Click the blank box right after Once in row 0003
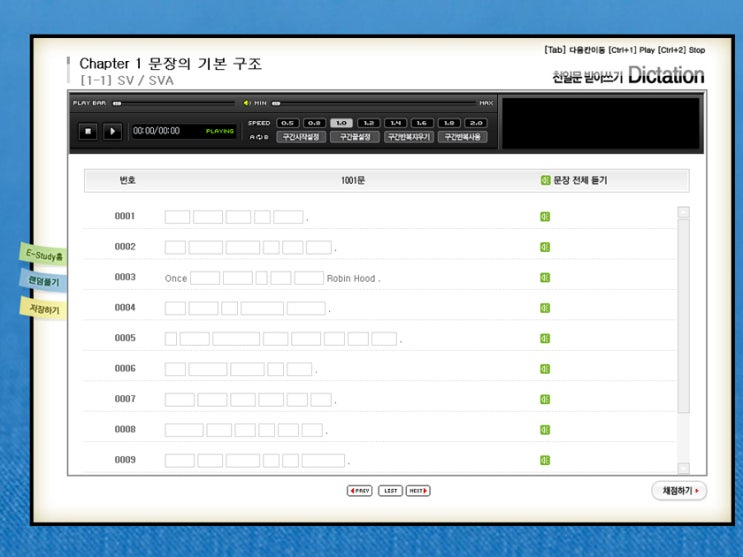 pos(205,278)
